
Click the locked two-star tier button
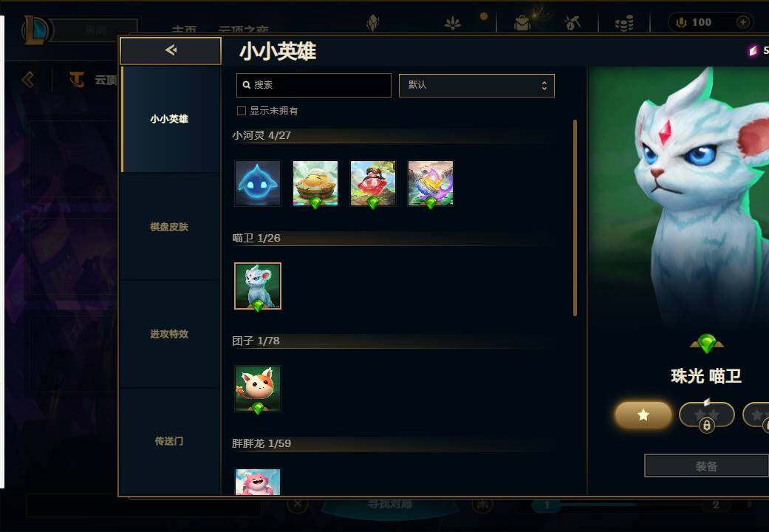706,415
